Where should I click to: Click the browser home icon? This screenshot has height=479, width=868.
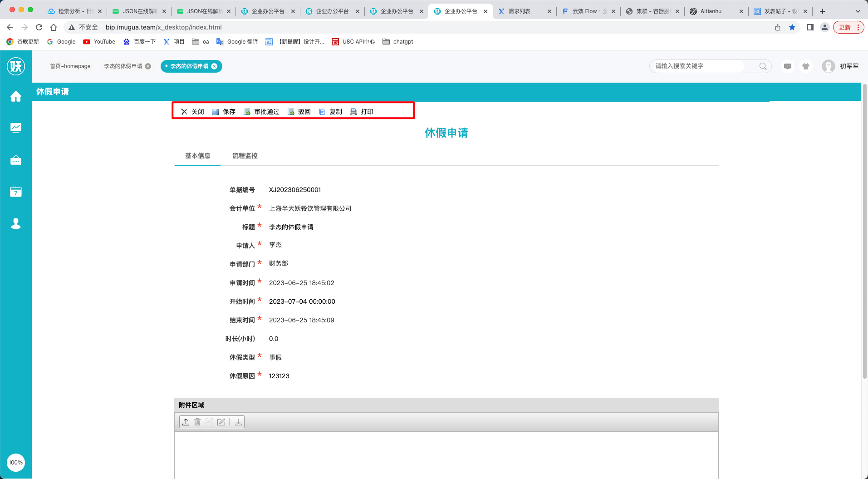(x=54, y=27)
